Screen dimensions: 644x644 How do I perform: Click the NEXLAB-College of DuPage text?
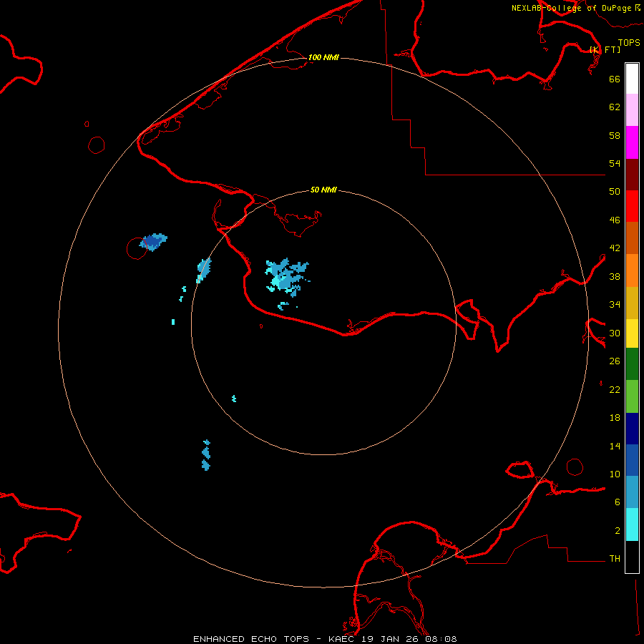571,8
